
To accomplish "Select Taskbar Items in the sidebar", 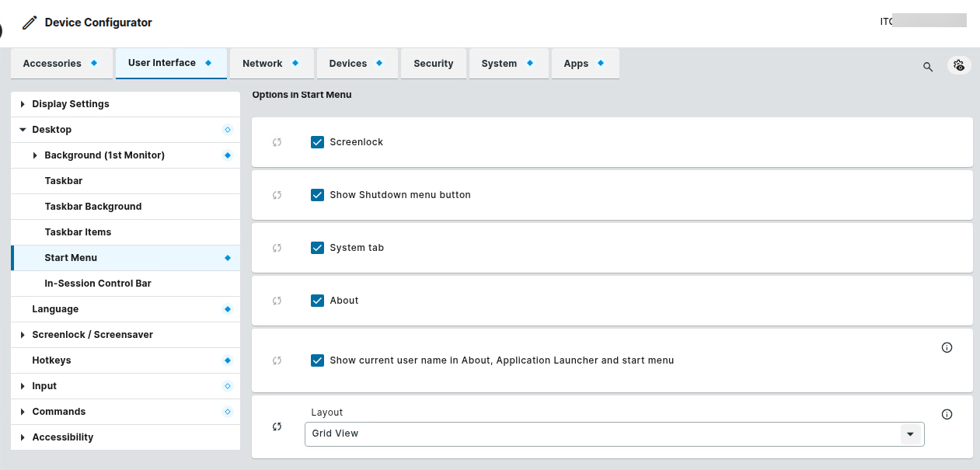I will [78, 232].
